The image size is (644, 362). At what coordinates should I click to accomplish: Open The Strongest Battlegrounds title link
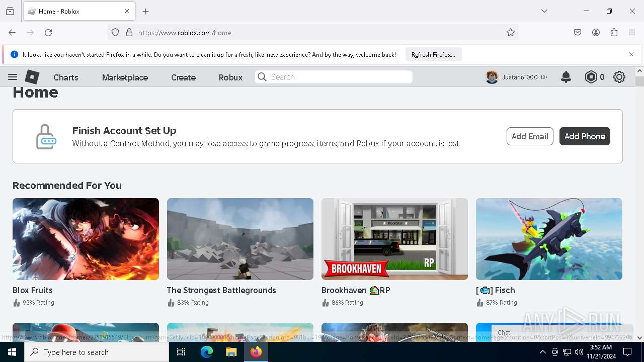(x=221, y=290)
